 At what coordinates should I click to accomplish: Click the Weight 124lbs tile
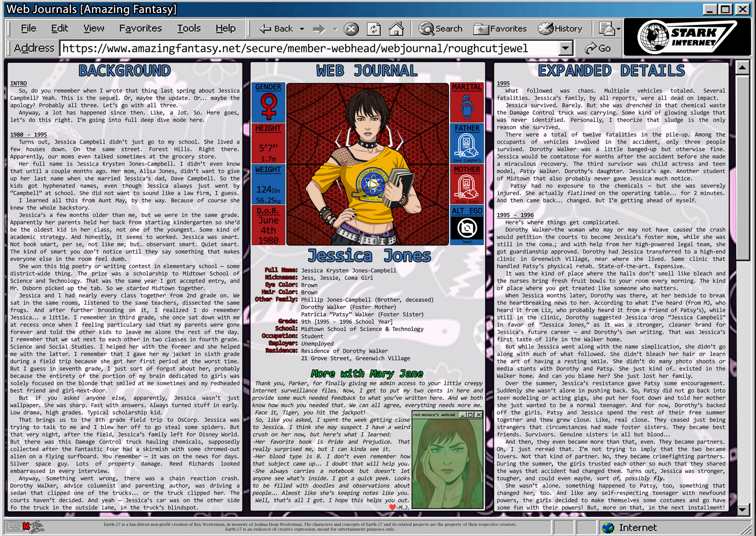pyautogui.click(x=268, y=185)
